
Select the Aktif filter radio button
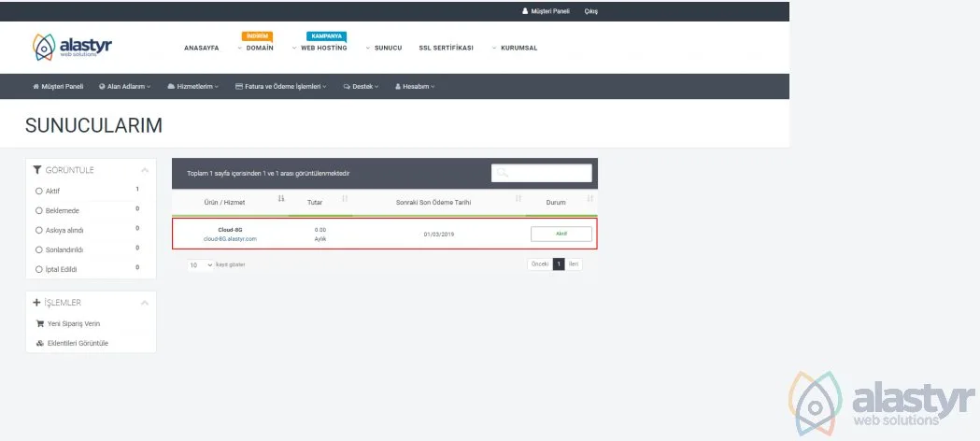point(39,191)
